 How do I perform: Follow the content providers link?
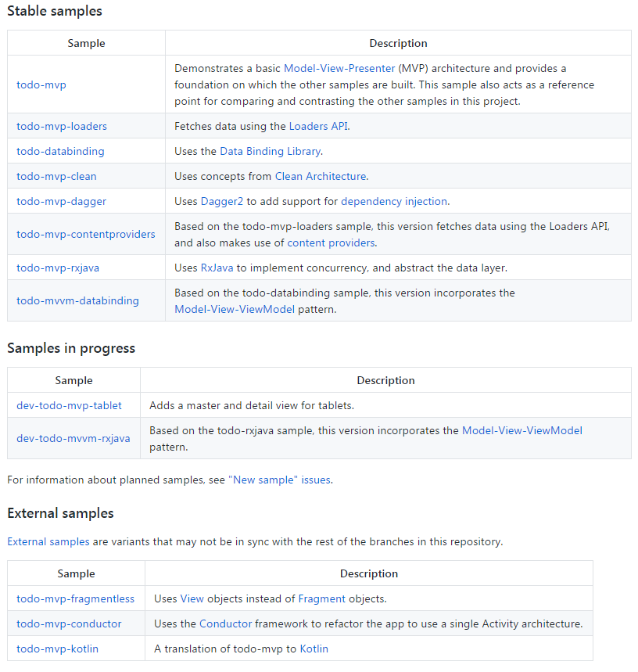click(331, 243)
